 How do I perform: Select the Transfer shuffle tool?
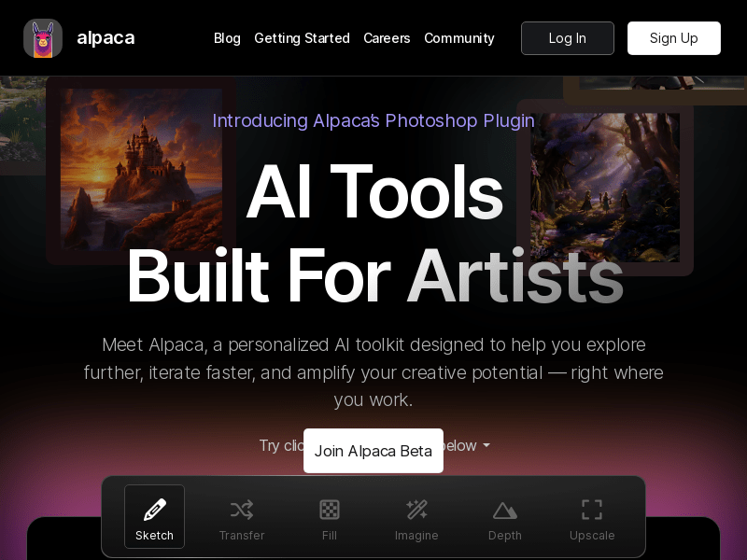pyautogui.click(x=242, y=516)
